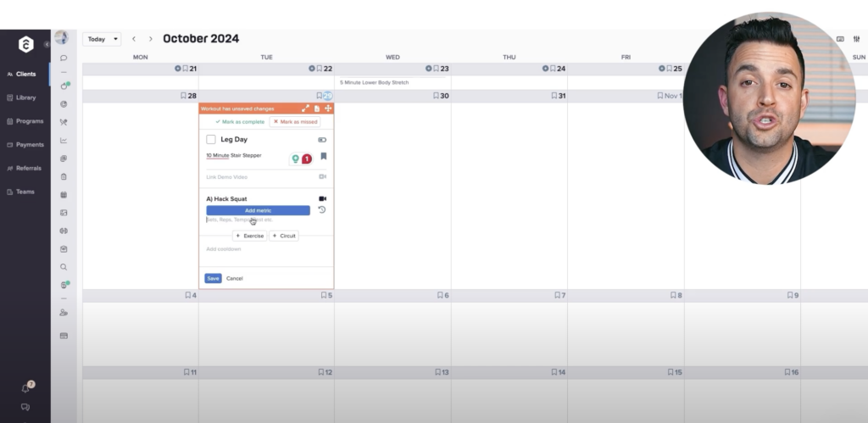The image size is (868, 423).
Task: Collapse the left navigation sidebar
Action: [x=47, y=44]
